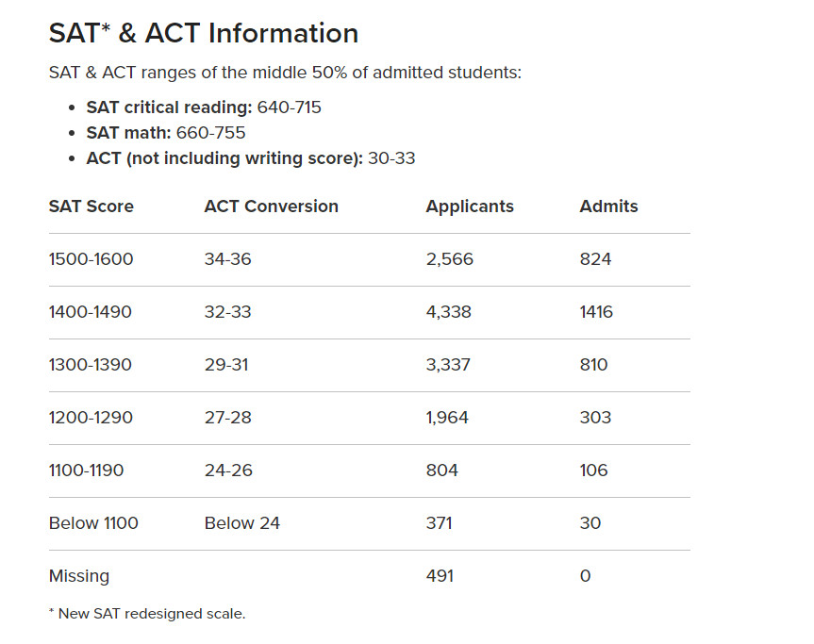Click the ACT not including writing score line

pyautogui.click(x=251, y=158)
